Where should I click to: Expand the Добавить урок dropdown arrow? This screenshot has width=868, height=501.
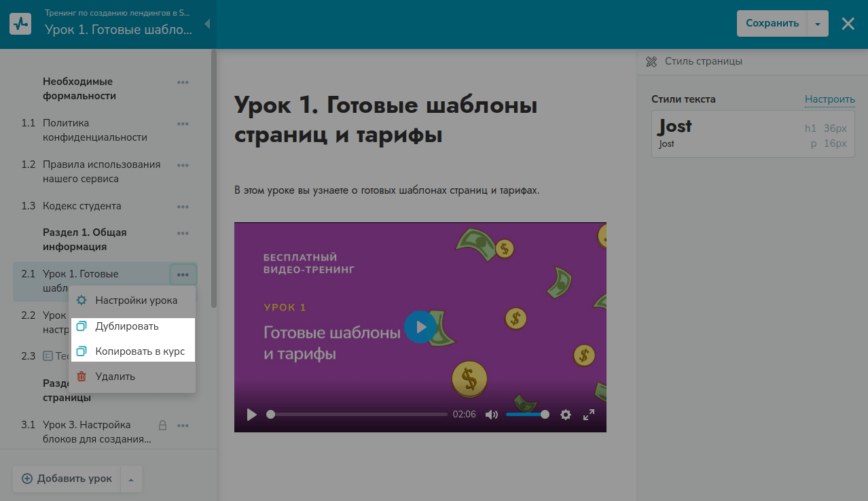click(x=131, y=479)
